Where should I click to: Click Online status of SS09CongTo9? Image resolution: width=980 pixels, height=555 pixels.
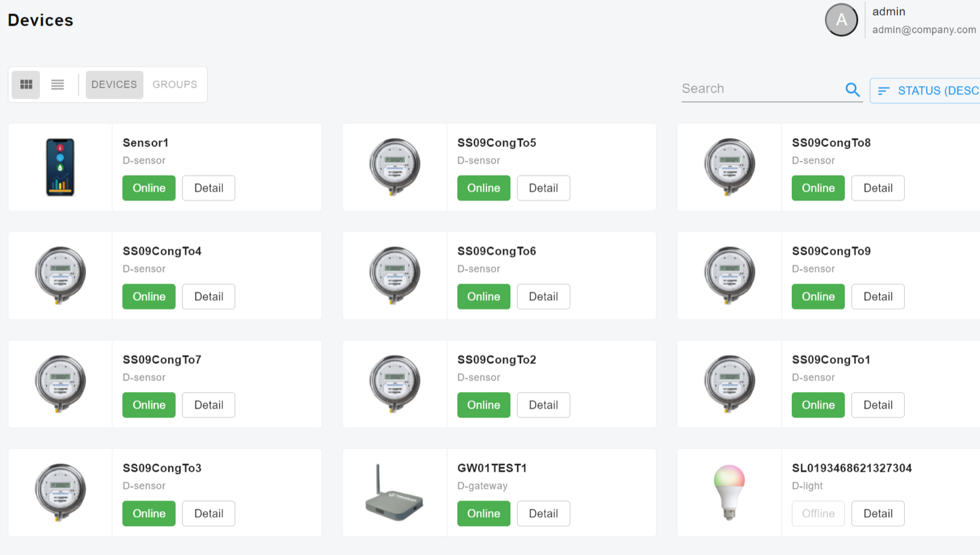tap(818, 296)
